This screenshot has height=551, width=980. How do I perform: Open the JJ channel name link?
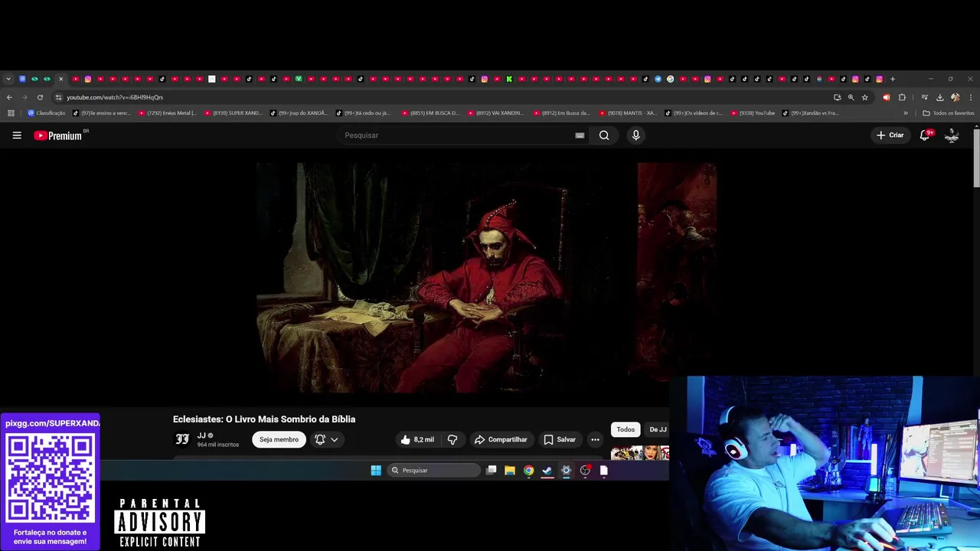click(x=201, y=435)
